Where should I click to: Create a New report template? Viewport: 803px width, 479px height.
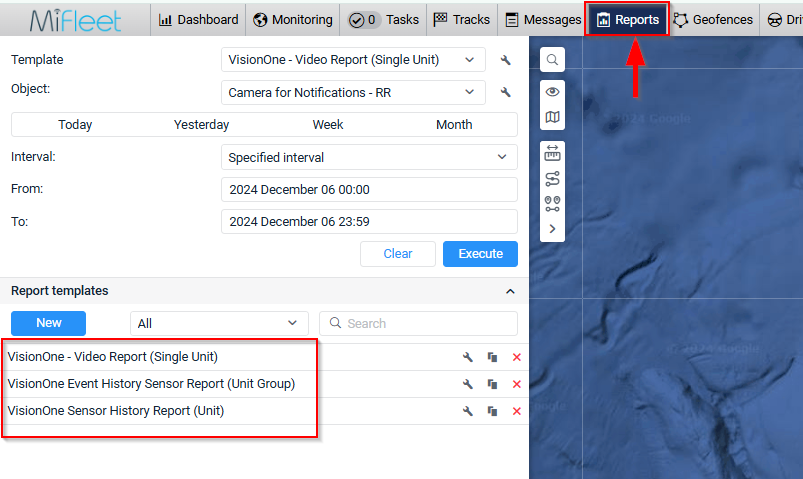coord(49,323)
